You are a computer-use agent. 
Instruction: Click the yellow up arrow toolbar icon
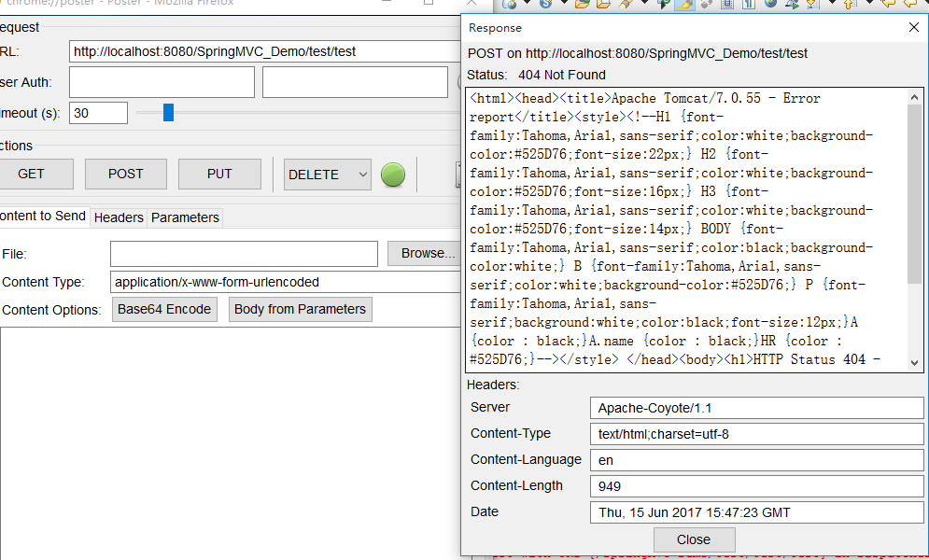tap(849, 5)
